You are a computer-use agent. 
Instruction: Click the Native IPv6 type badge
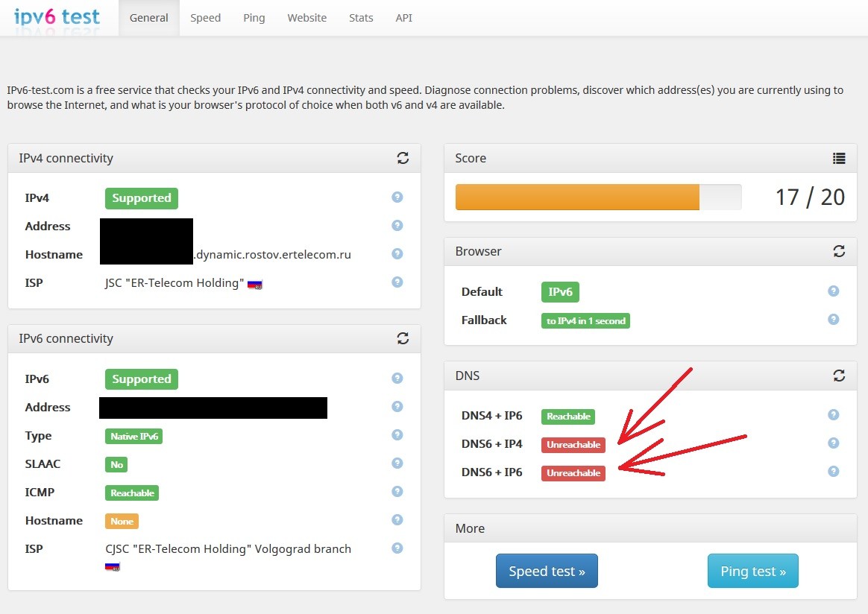[x=134, y=437]
